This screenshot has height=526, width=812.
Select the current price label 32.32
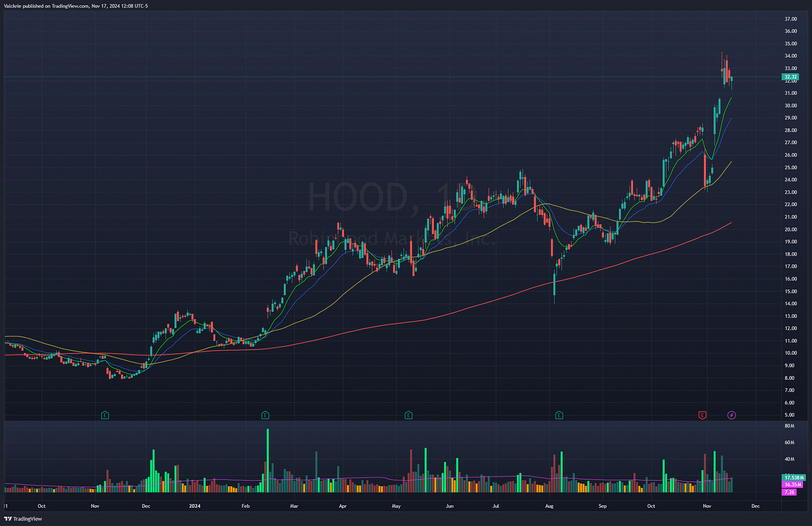pyautogui.click(x=790, y=77)
